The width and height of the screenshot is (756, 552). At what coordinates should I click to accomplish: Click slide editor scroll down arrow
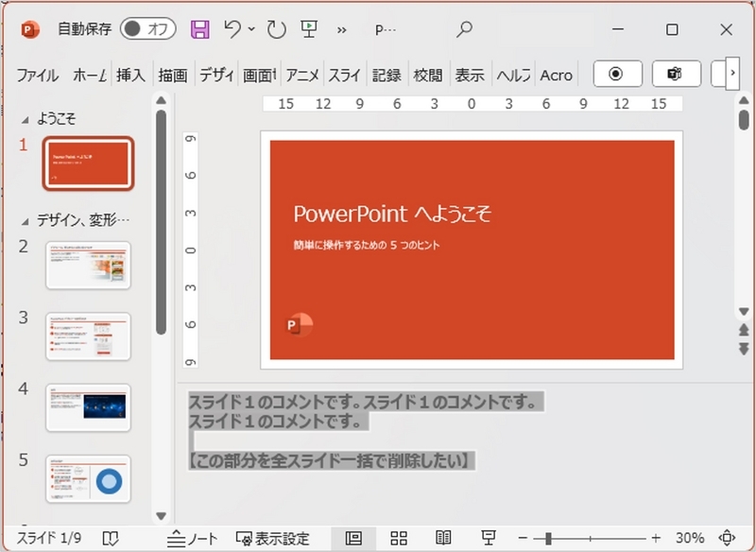[744, 311]
